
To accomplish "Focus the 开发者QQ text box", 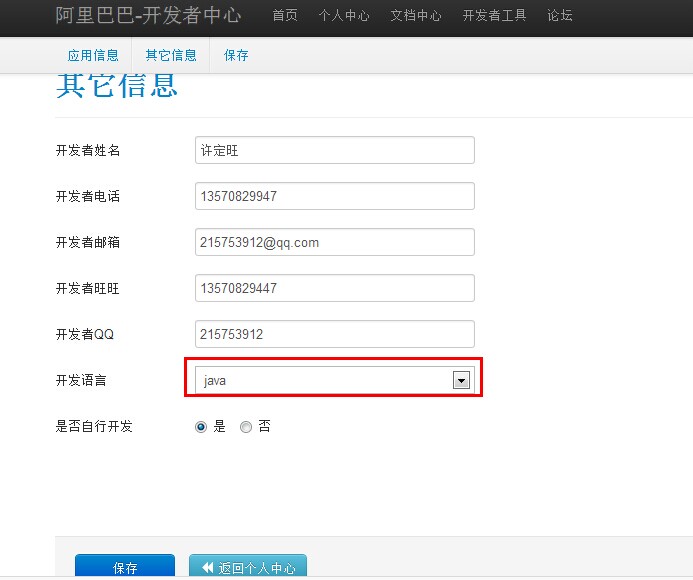I will [334, 334].
